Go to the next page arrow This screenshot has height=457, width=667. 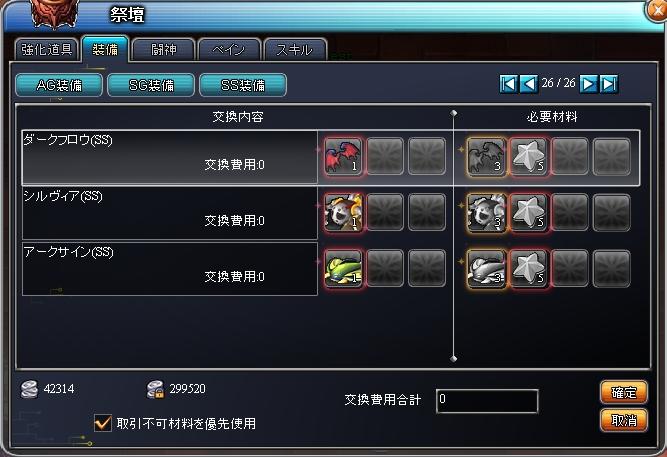(588, 84)
